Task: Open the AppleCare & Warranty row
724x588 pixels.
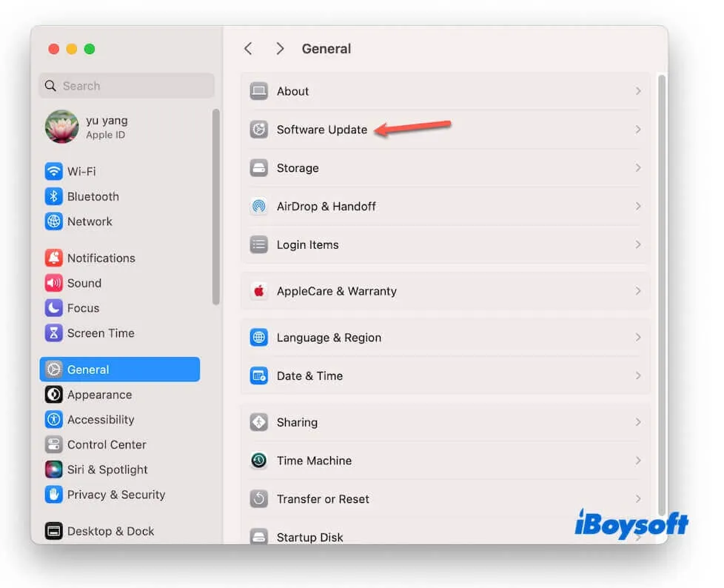Action: tap(446, 291)
